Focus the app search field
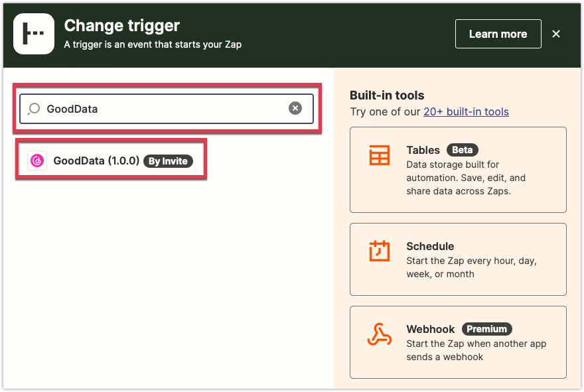Image resolution: width=584 pixels, height=392 pixels. [x=167, y=109]
